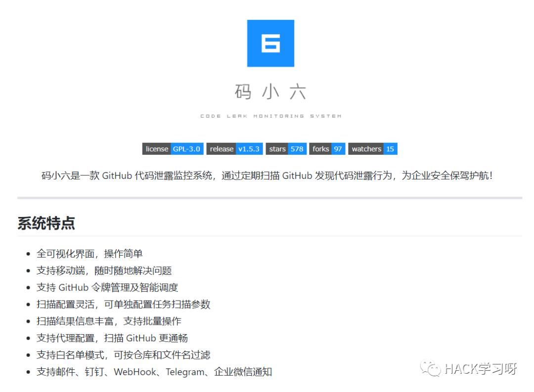Select the bullet 扫描配置灵活，可单独配置任务扫描参数
Viewport: 534px width, 392px height.
click(x=123, y=305)
